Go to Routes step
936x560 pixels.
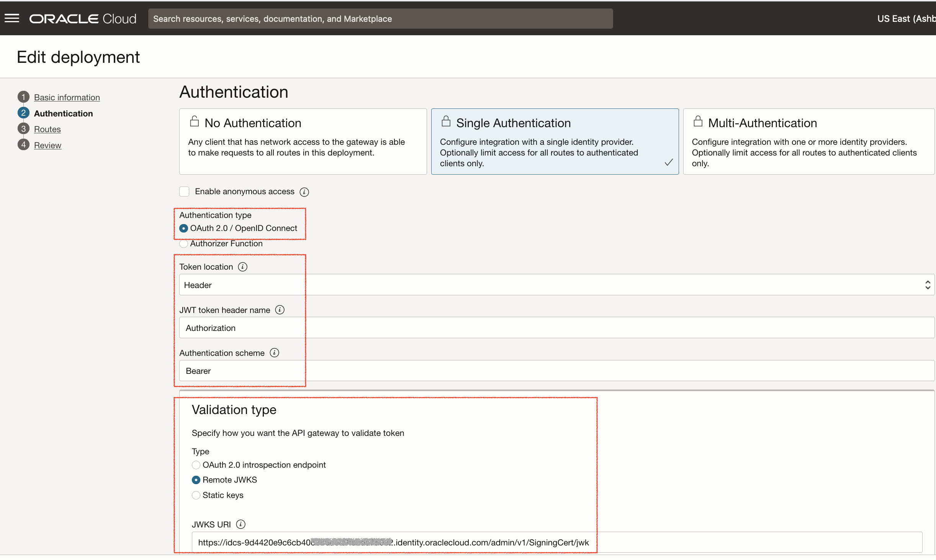[47, 129]
